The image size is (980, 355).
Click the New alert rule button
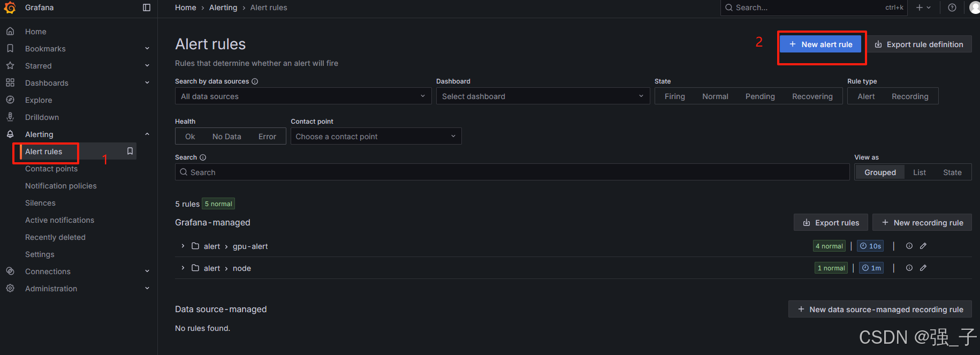pyautogui.click(x=821, y=44)
